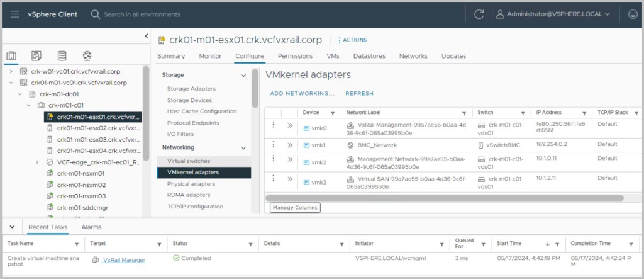The height and width of the screenshot is (279, 644).
Task: Select the Hosts and Clusters inventory icon
Action: coord(12,55)
